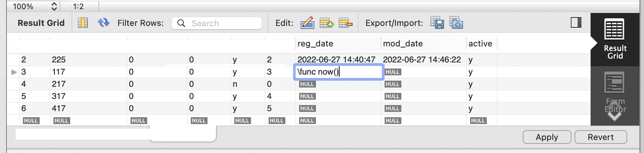Insert a new row using Edit icon

pos(326,23)
